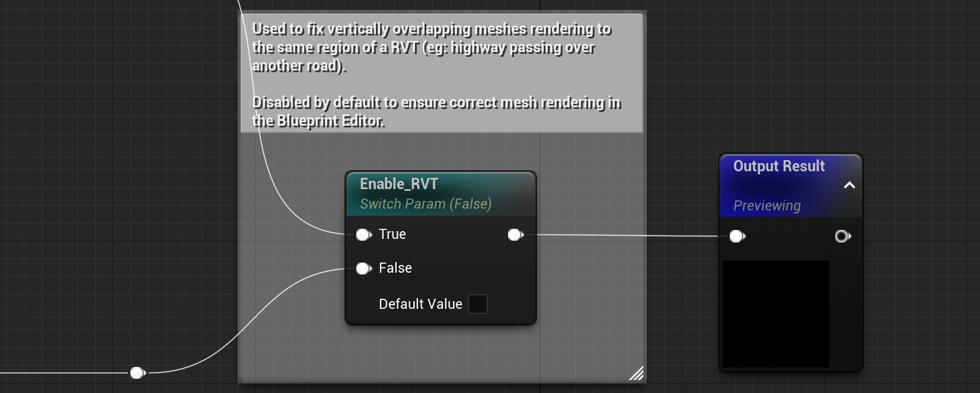Click the False input pin on Enable_RVT
The width and height of the screenshot is (980, 393).
[x=363, y=269]
